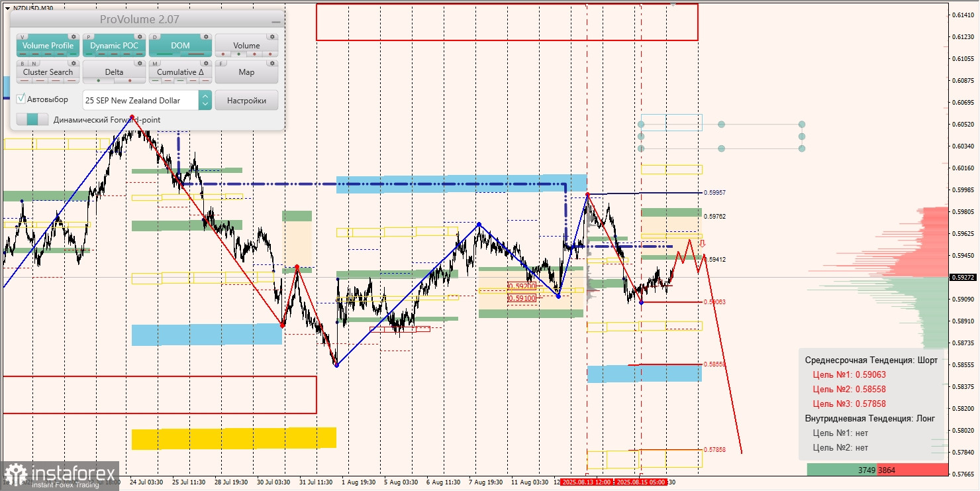Toggle the DOM module off
The width and height of the screenshot is (980, 491).
(180, 46)
